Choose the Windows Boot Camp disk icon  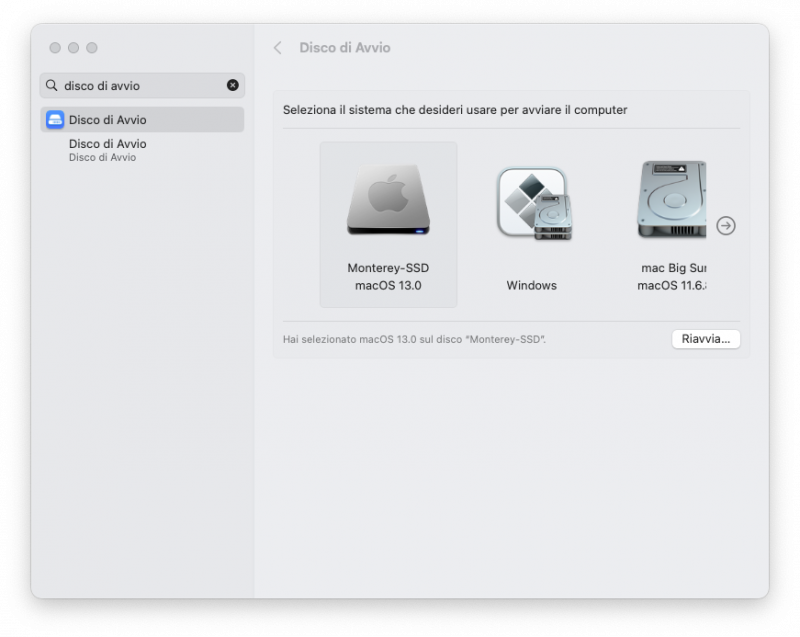534,203
